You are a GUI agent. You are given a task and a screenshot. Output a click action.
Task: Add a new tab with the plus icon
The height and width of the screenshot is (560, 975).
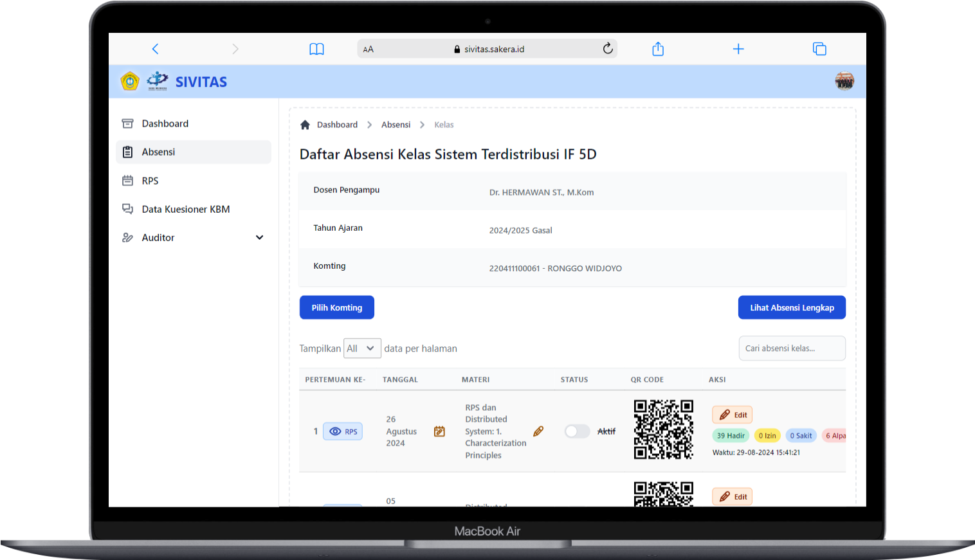pyautogui.click(x=738, y=49)
